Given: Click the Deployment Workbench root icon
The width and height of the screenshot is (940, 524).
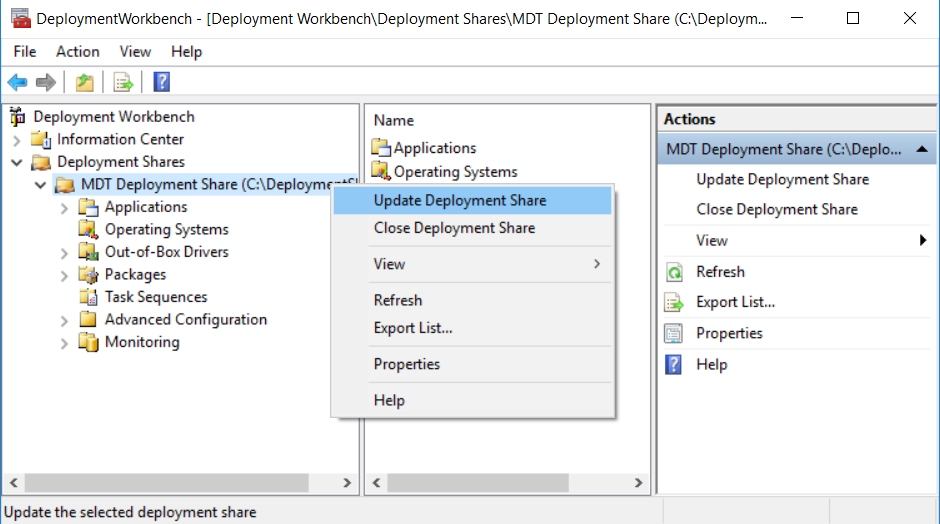Looking at the screenshot, I should pos(17,117).
